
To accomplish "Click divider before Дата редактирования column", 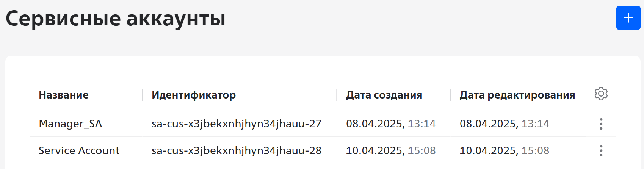I will (450, 95).
